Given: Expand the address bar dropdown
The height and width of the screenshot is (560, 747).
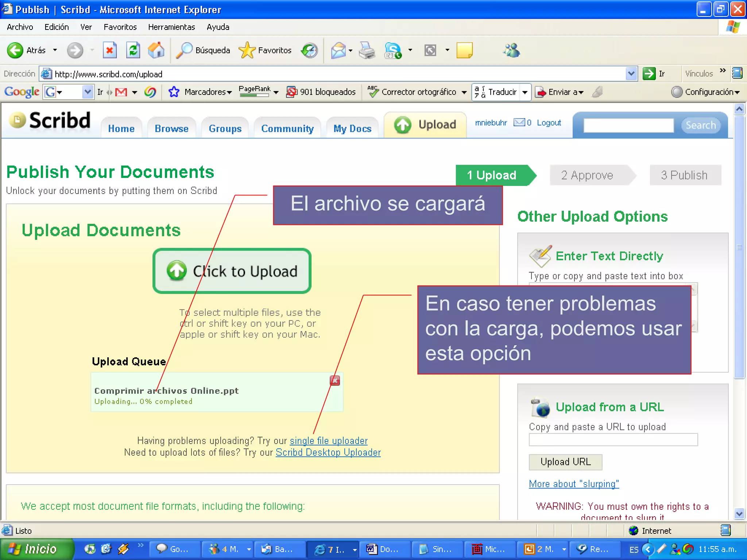Looking at the screenshot, I should [631, 74].
